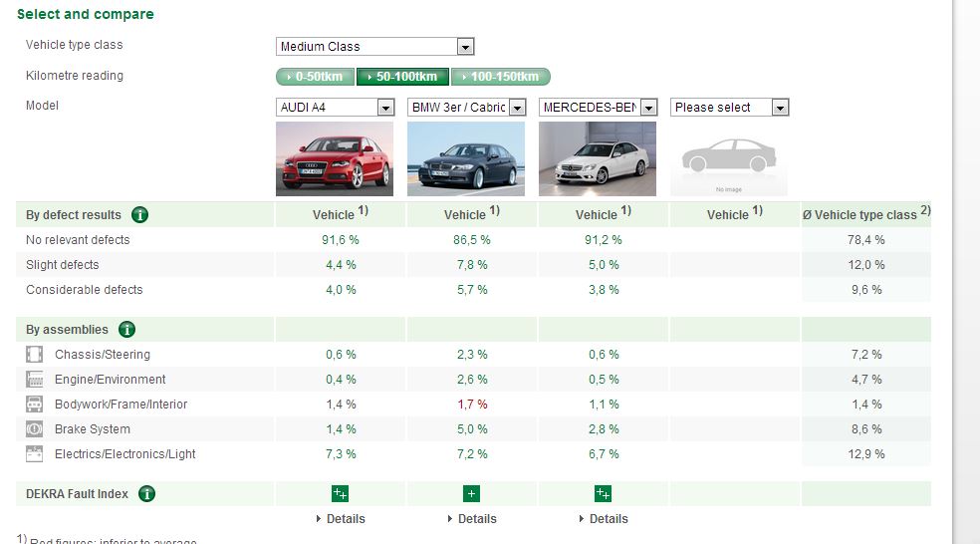Select the 0-50tkm kilometre range
Viewport: 980px width, 544px height.
tap(315, 77)
